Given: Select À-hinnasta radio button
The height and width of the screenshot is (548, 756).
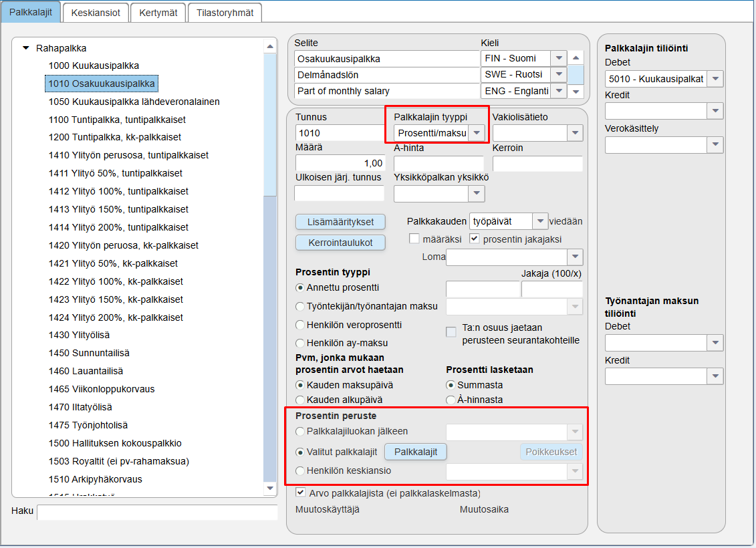Looking at the screenshot, I should [x=451, y=400].
